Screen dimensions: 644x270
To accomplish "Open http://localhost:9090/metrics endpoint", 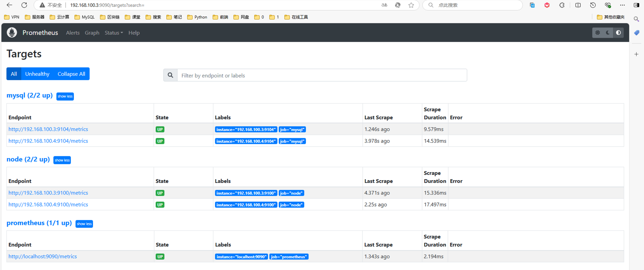I will [43, 257].
